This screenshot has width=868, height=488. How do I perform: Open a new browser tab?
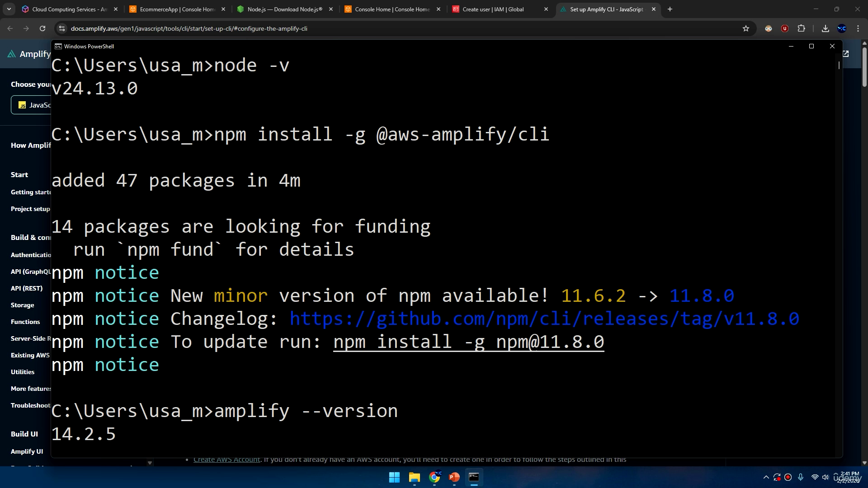(x=670, y=9)
